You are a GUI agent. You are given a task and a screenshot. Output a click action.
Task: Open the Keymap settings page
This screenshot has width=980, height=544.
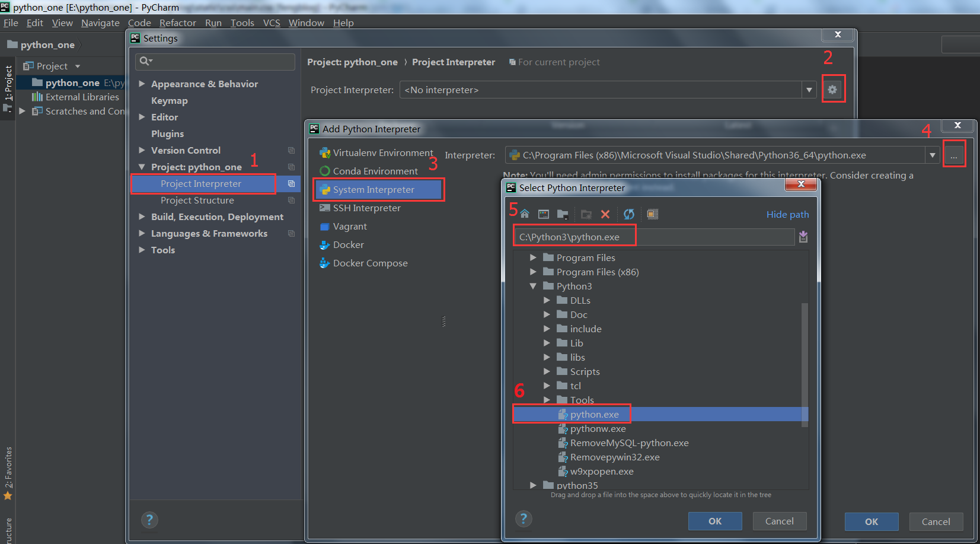coord(169,101)
